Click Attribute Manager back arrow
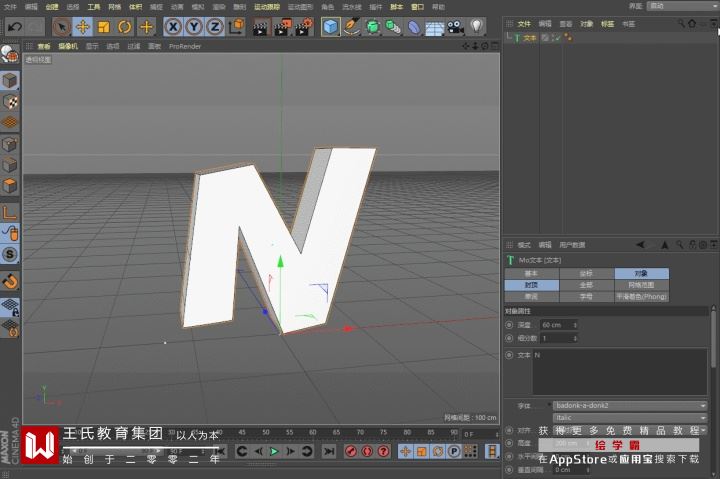Screen dimensions: 720x479 tap(640, 245)
